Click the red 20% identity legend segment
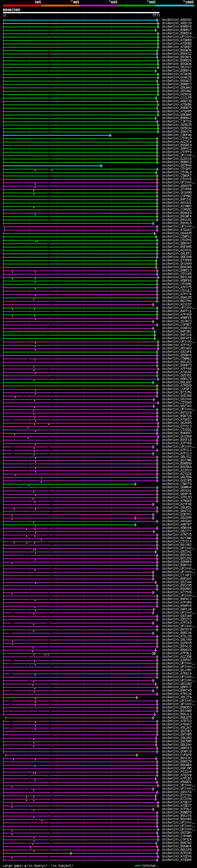 tap(22, 6)
